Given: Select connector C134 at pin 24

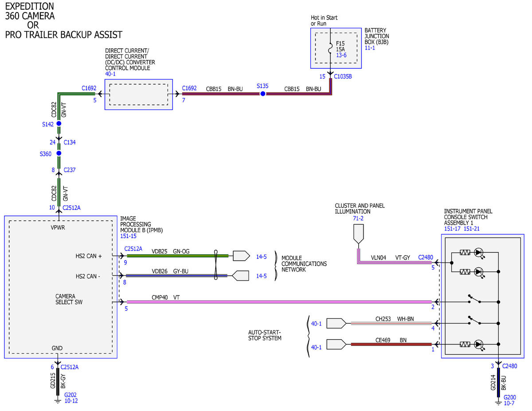Looking at the screenshot, I should click(70, 142).
